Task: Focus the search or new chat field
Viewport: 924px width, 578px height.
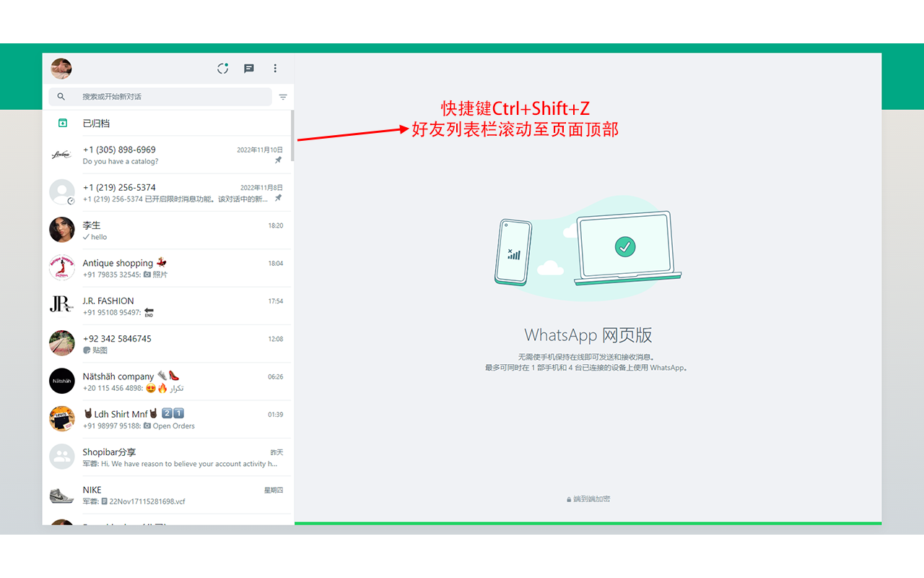Action: pyautogui.click(x=160, y=97)
